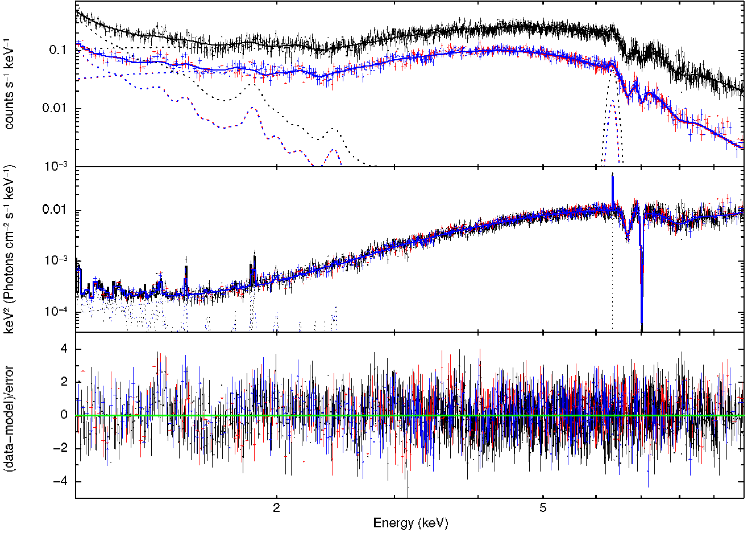Image resolution: width=756 pixels, height=533 pixels.
Task: Click the '0.1' tick in top panel
Action: tap(59, 50)
